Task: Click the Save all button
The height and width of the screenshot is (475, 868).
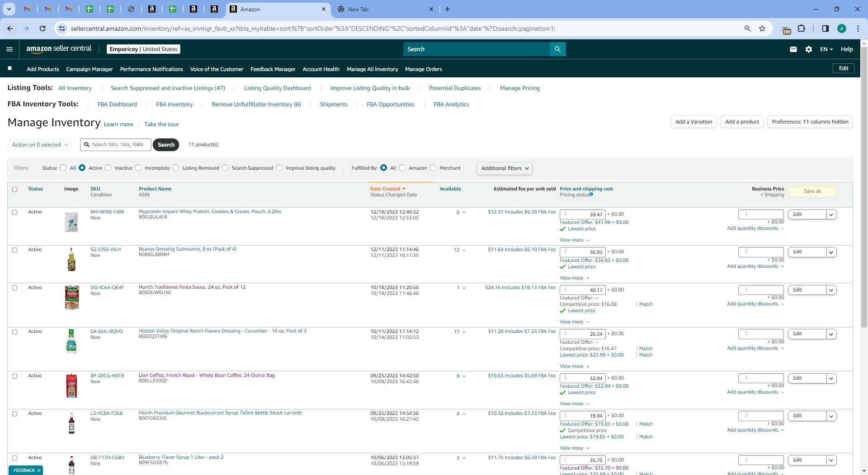Action: [x=812, y=191]
